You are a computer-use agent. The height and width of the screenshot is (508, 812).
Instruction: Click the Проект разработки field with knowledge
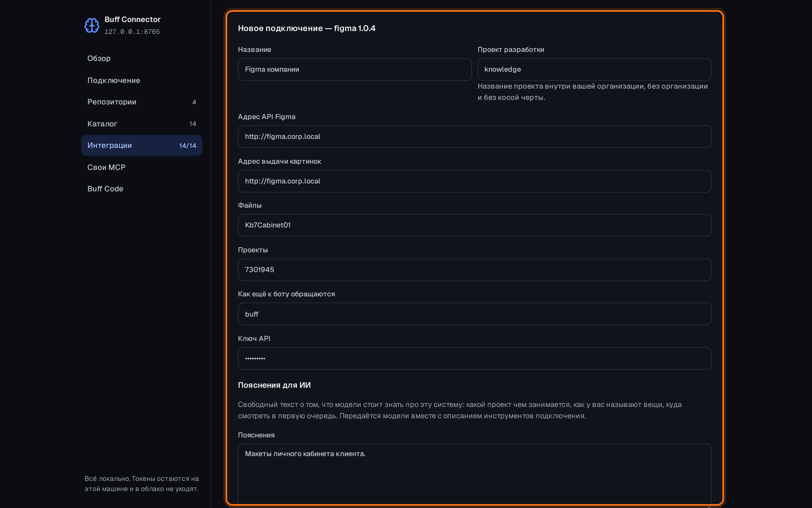pos(594,69)
